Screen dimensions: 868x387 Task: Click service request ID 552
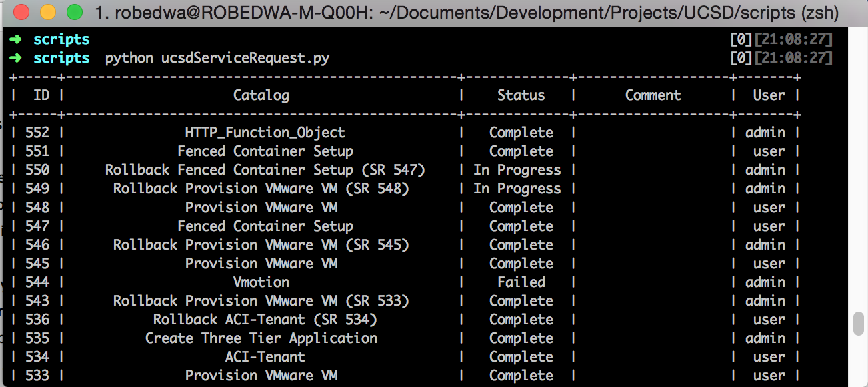click(37, 133)
